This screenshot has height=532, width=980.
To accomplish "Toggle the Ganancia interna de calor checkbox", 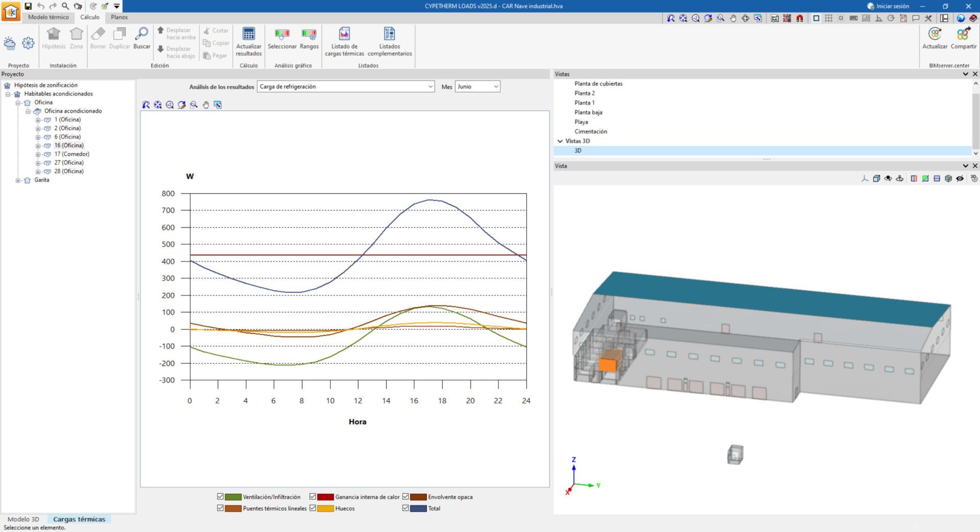I will click(x=313, y=496).
